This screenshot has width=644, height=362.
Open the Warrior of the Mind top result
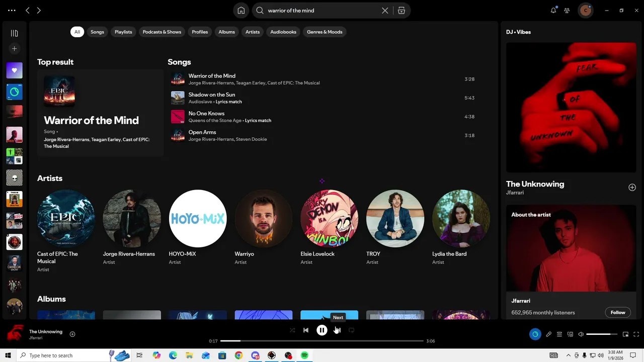(100, 113)
